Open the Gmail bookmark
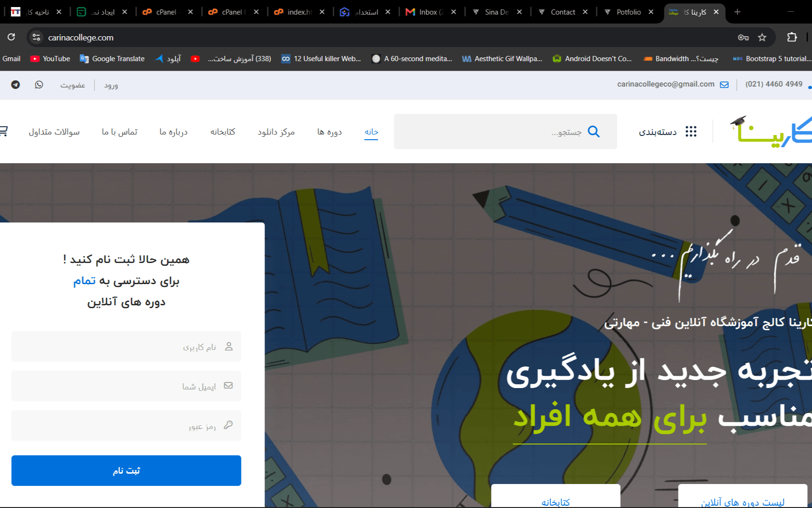Viewport: 812px width, 508px height. pyautogui.click(x=11, y=59)
